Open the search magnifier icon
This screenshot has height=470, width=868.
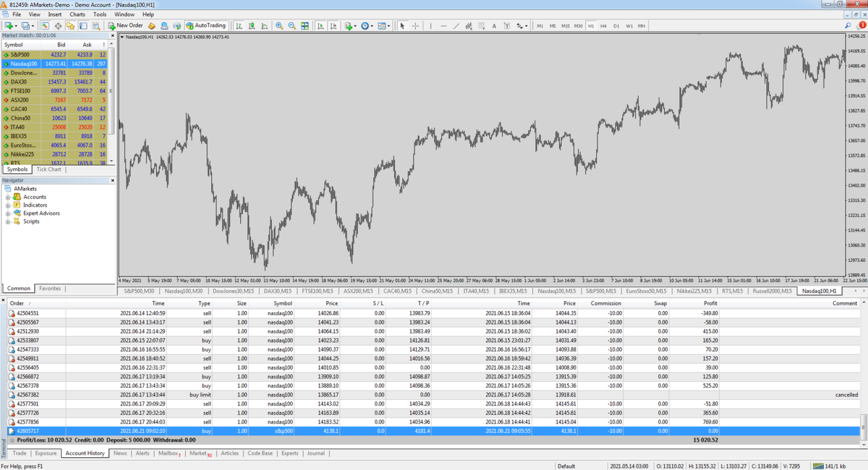pos(848,26)
